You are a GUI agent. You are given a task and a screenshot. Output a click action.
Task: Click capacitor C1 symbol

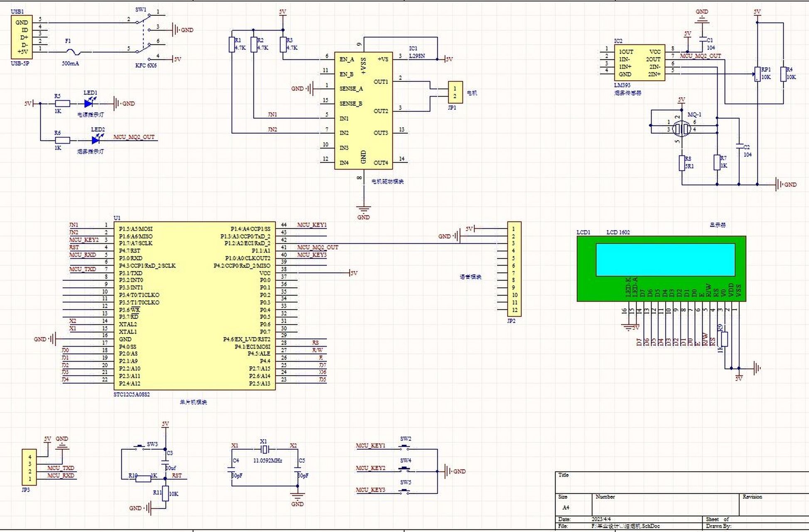(702, 40)
